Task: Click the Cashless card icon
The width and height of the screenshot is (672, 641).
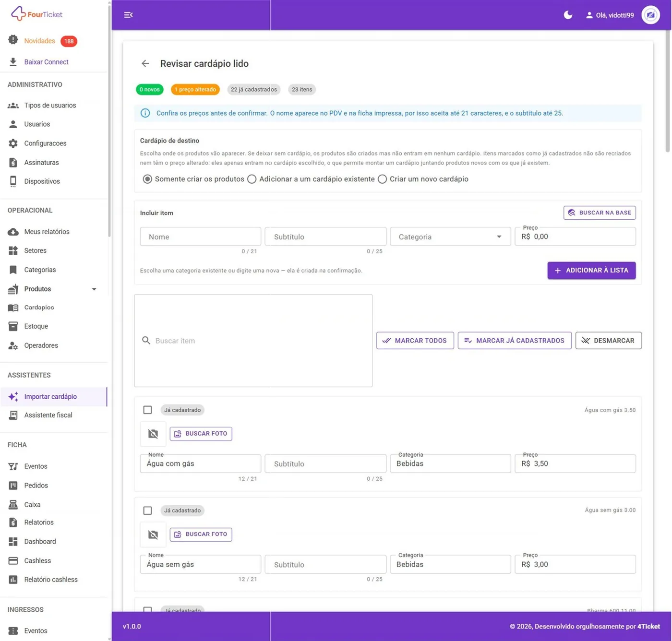Action: (x=13, y=560)
